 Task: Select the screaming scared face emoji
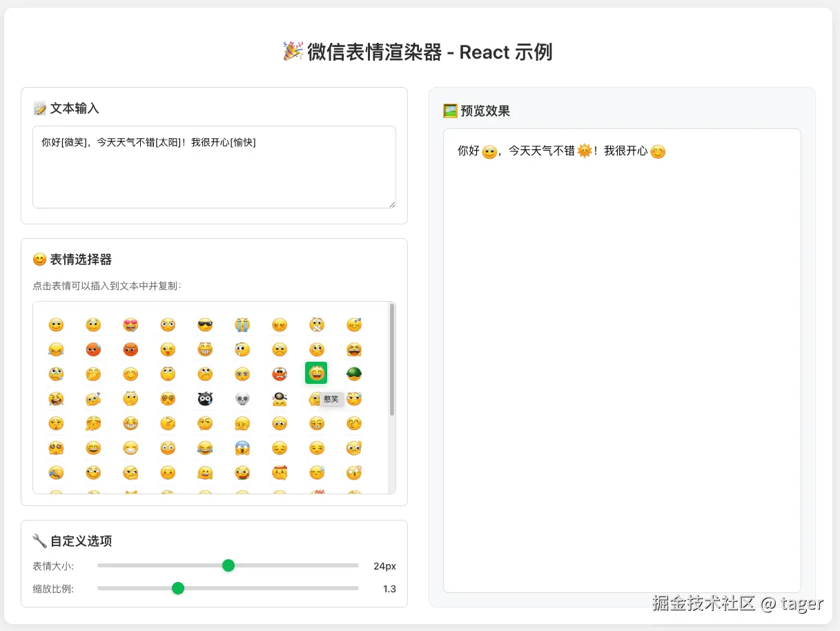(x=242, y=447)
